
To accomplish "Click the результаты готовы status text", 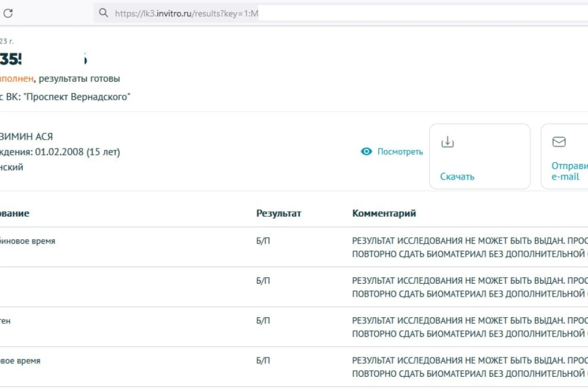I will [x=79, y=78].
